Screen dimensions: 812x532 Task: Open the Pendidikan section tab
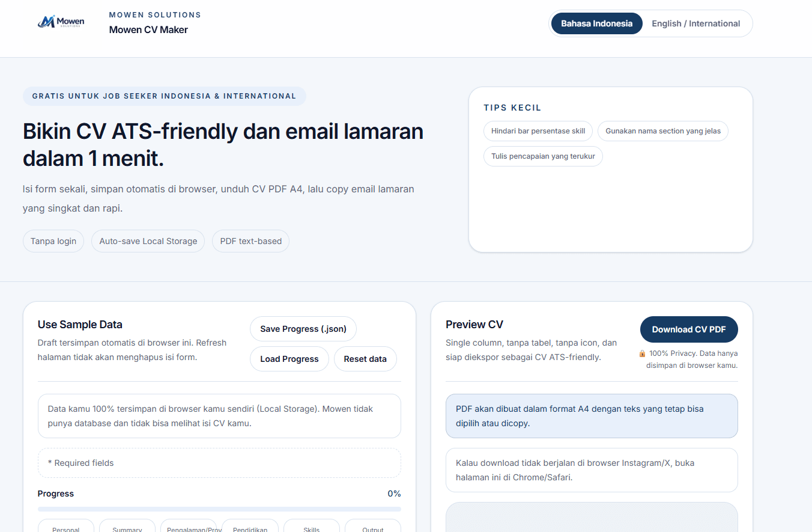click(x=250, y=526)
